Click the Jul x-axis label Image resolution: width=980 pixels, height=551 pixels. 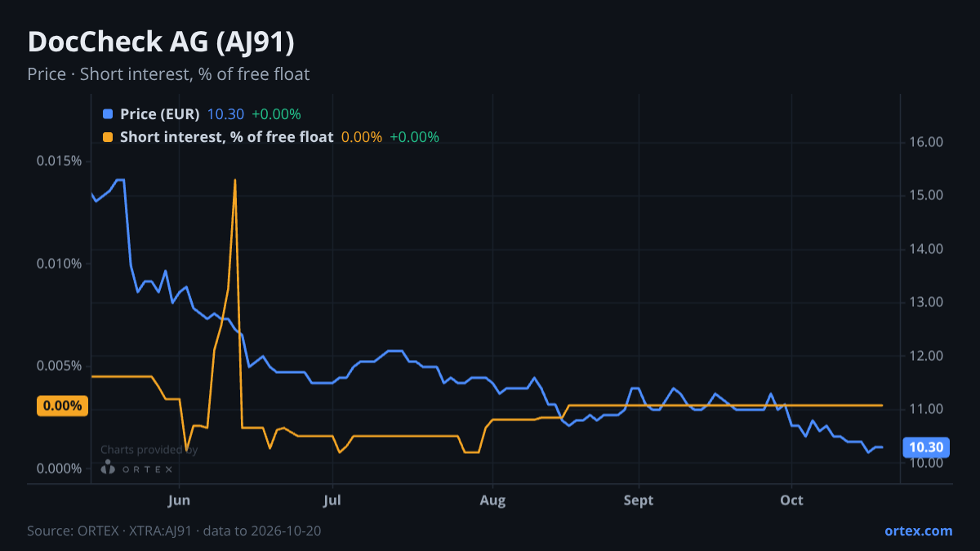[332, 500]
